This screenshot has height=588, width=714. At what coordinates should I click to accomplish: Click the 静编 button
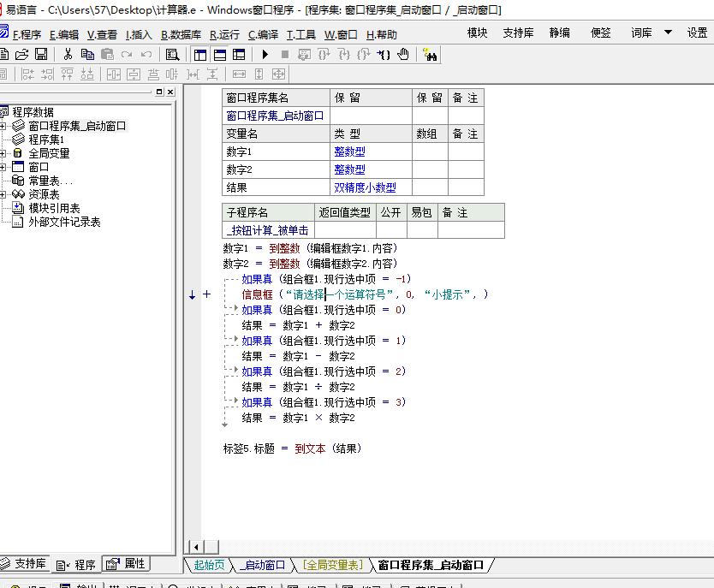560,33
